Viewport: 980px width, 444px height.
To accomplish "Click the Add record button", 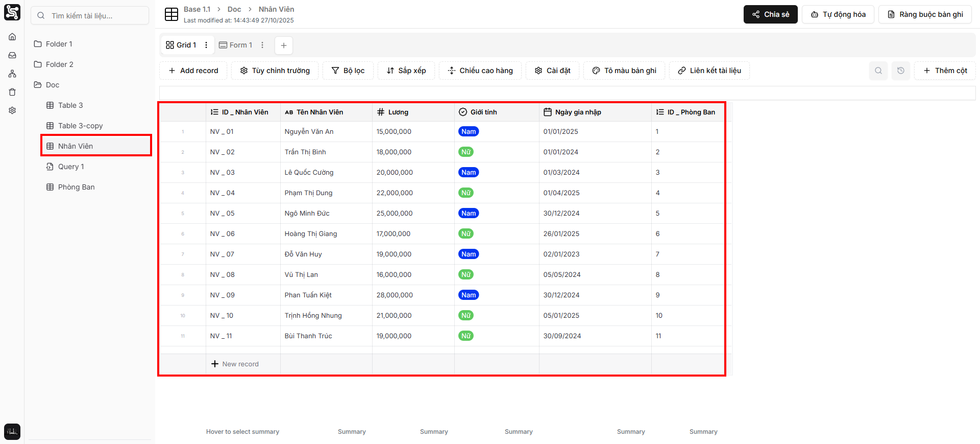I will [193, 71].
